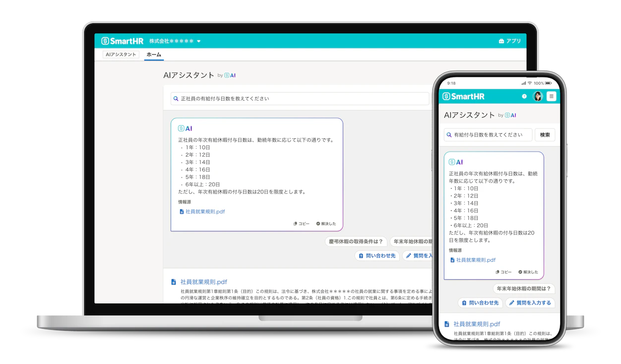This screenshot has height=364, width=621.
Task: Click the Wi-Fi icon in phone status bar
Action: 529,83
